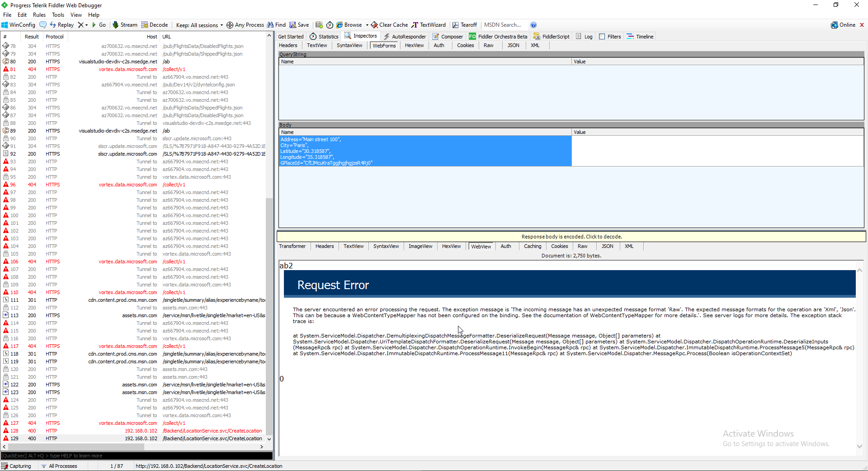
Task: Select session 128 CreateLocation row
Action: (x=134, y=431)
